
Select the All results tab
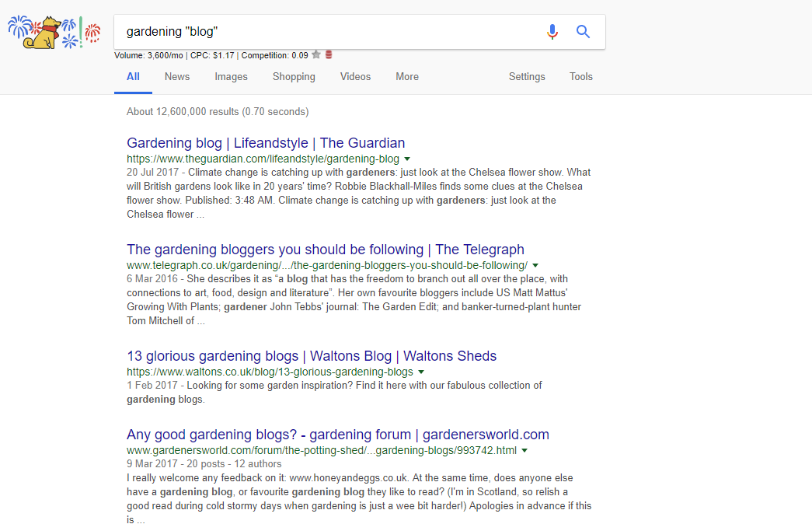point(133,77)
